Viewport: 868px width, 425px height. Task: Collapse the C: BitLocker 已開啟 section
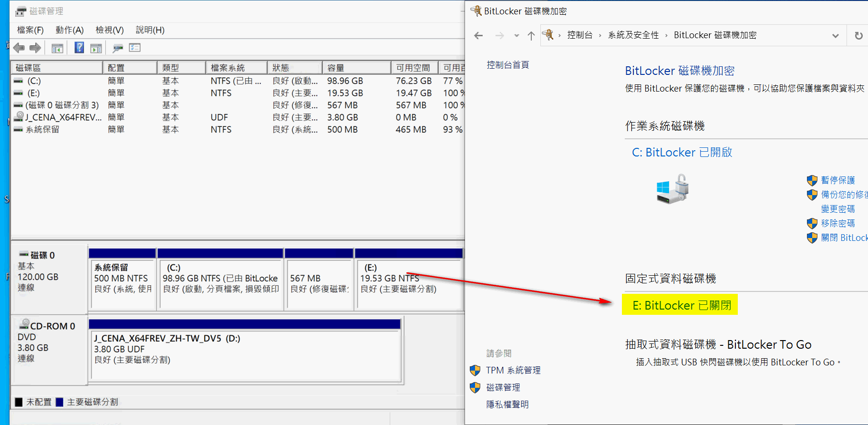click(x=682, y=152)
